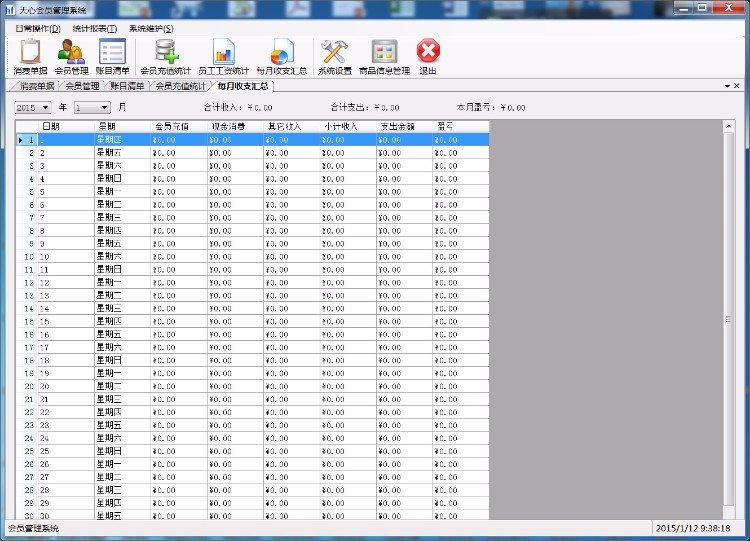Screen dimensions: 750x541
Task: Click 其它收入 amount in row 22
Action: [292, 412]
